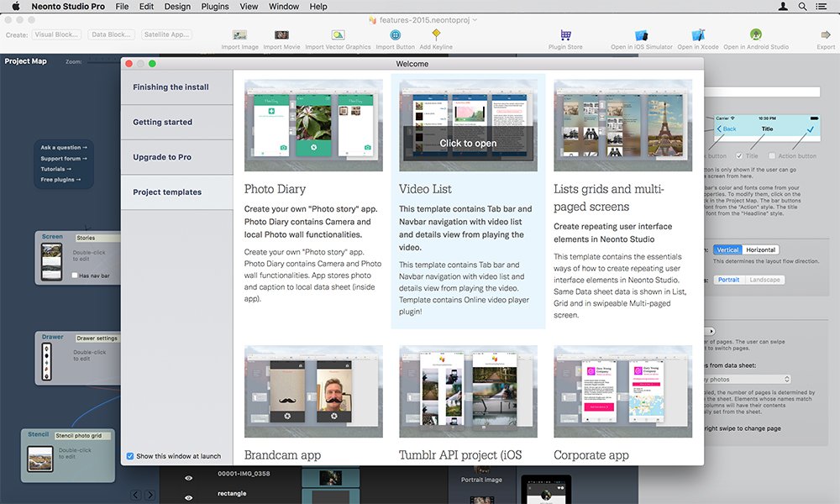Viewport: 840px width, 504px height.
Task: Click the user account menu bar icon
Action: point(783,7)
